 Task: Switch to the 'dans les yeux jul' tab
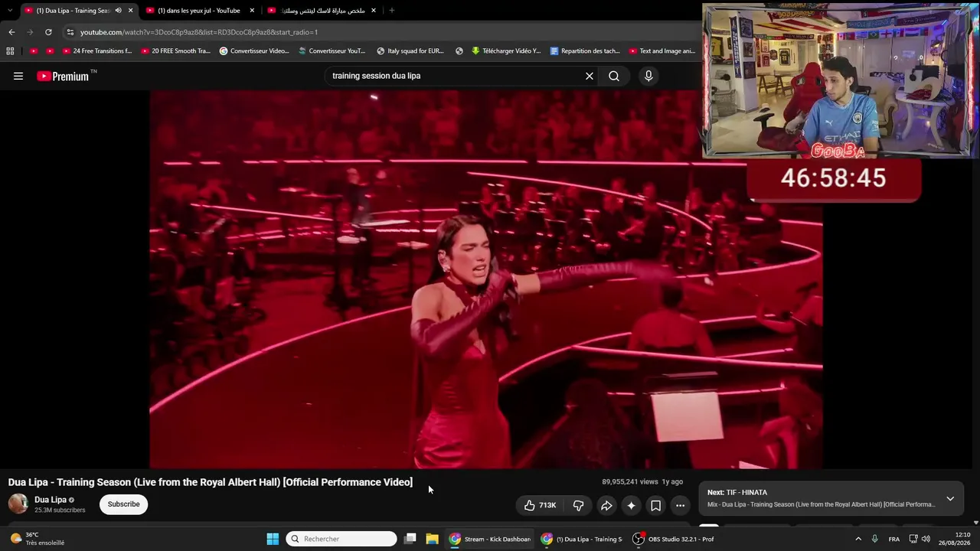click(x=198, y=11)
